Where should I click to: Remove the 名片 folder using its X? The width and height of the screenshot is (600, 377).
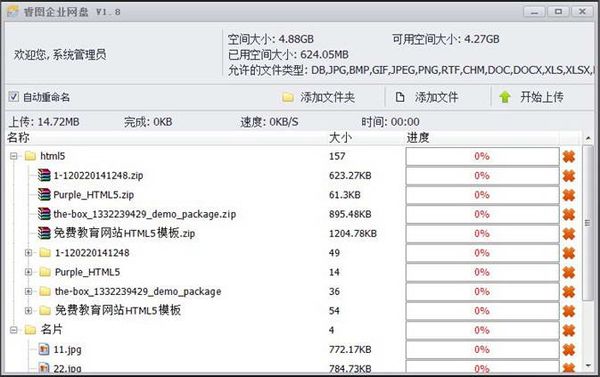(x=569, y=330)
